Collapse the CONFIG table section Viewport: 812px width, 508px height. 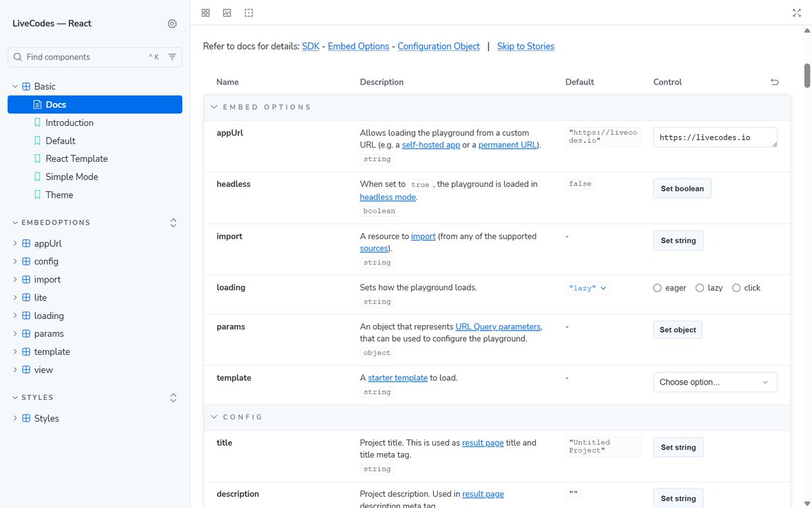[x=214, y=417]
